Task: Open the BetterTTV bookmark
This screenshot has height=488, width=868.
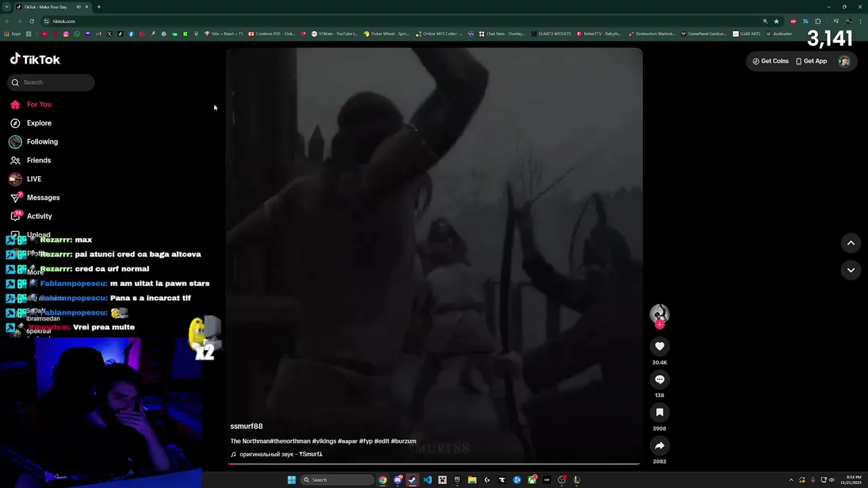Action: click(x=600, y=34)
